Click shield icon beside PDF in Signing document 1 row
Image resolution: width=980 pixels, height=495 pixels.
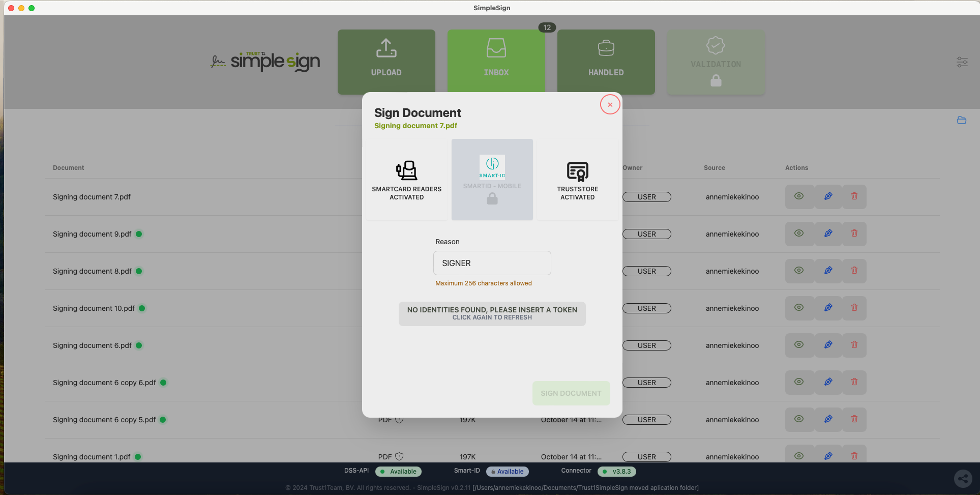point(399,456)
